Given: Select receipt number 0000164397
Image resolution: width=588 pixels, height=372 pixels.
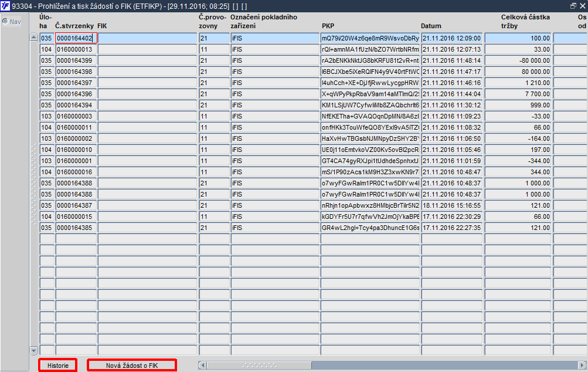Looking at the screenshot, I should pyautogui.click(x=76, y=83).
